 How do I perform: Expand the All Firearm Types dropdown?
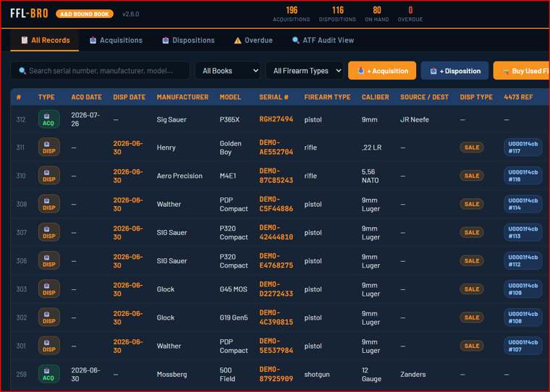coord(305,71)
